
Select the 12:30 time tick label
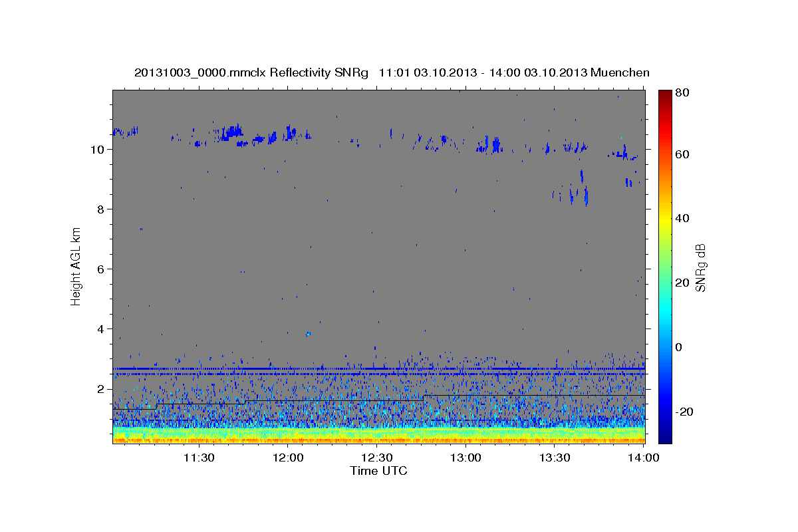click(x=376, y=458)
